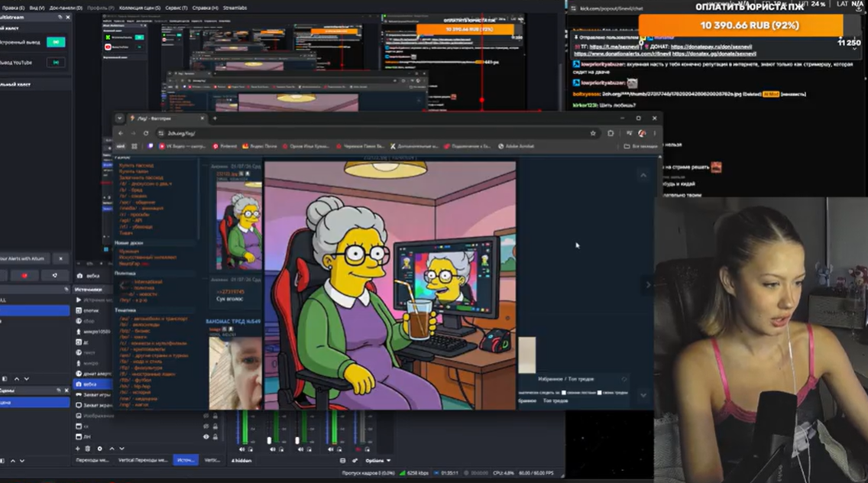Open new browser tab with plus
The image size is (868, 483).
[215, 118]
